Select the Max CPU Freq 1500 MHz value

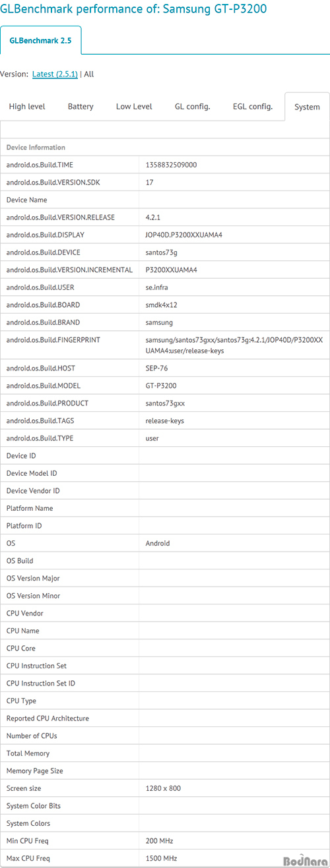pyautogui.click(x=162, y=858)
